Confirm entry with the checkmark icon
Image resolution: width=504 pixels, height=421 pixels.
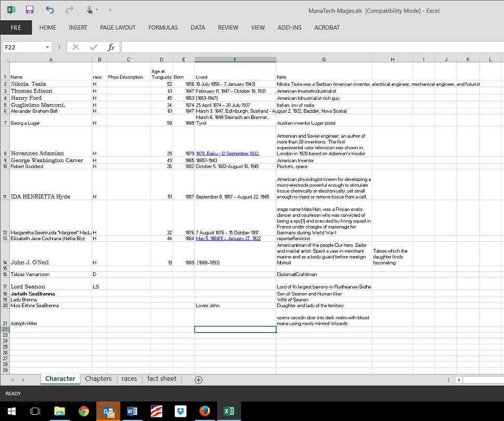pyautogui.click(x=94, y=47)
